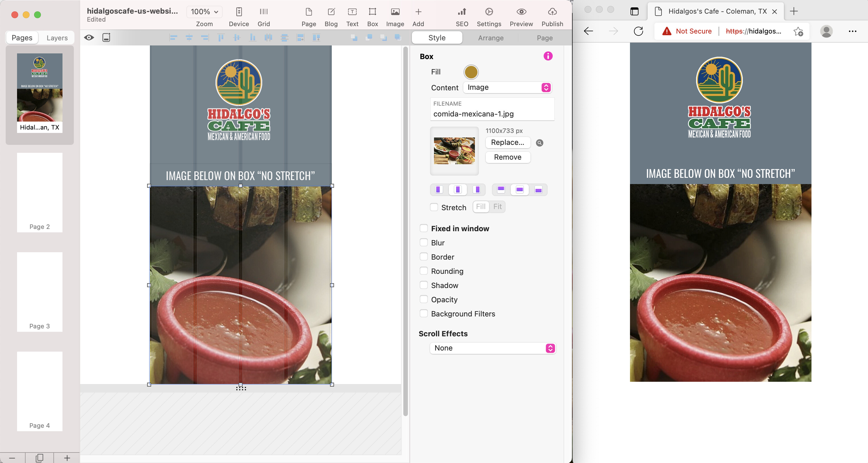Screen dimensions: 868x463
Task: Align selected objects to left edges
Action: (x=173, y=38)
